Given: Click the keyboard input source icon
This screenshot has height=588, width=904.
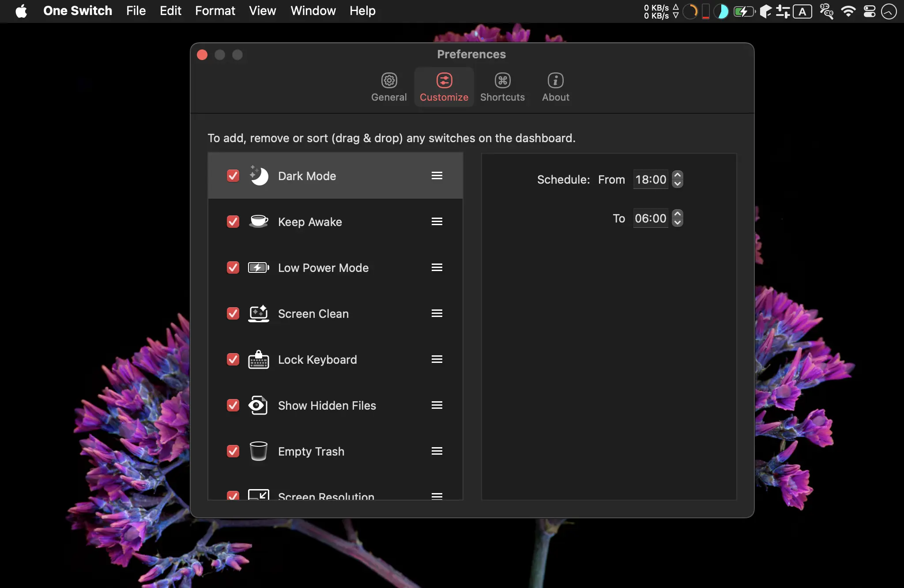Looking at the screenshot, I should pos(802,11).
